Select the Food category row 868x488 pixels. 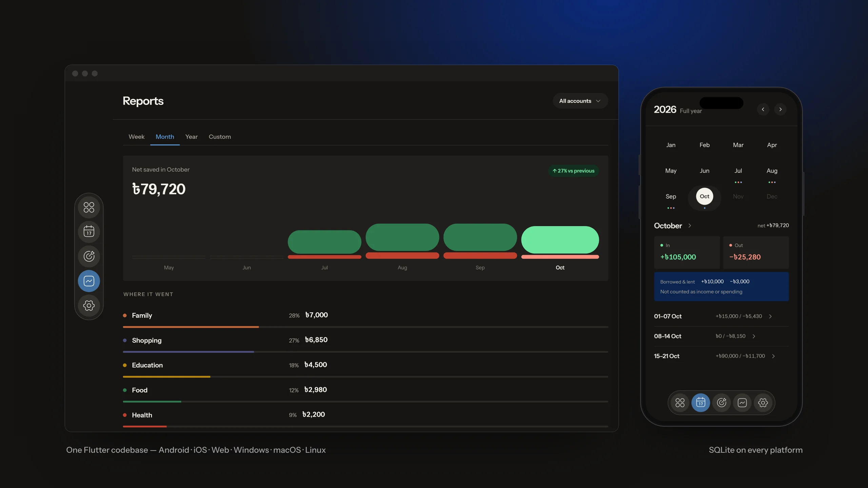click(x=366, y=393)
